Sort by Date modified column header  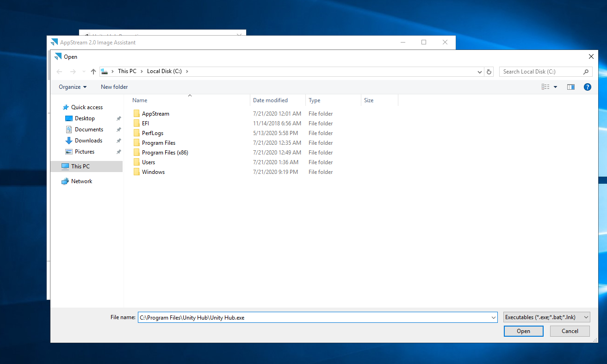[x=270, y=100]
